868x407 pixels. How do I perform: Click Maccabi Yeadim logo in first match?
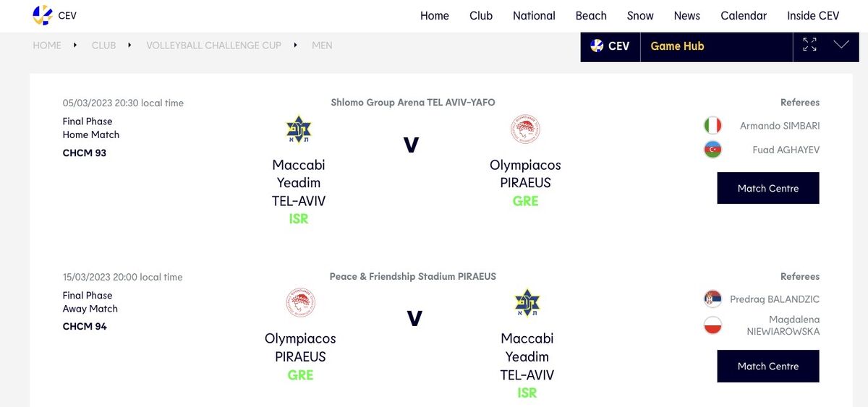(x=298, y=129)
